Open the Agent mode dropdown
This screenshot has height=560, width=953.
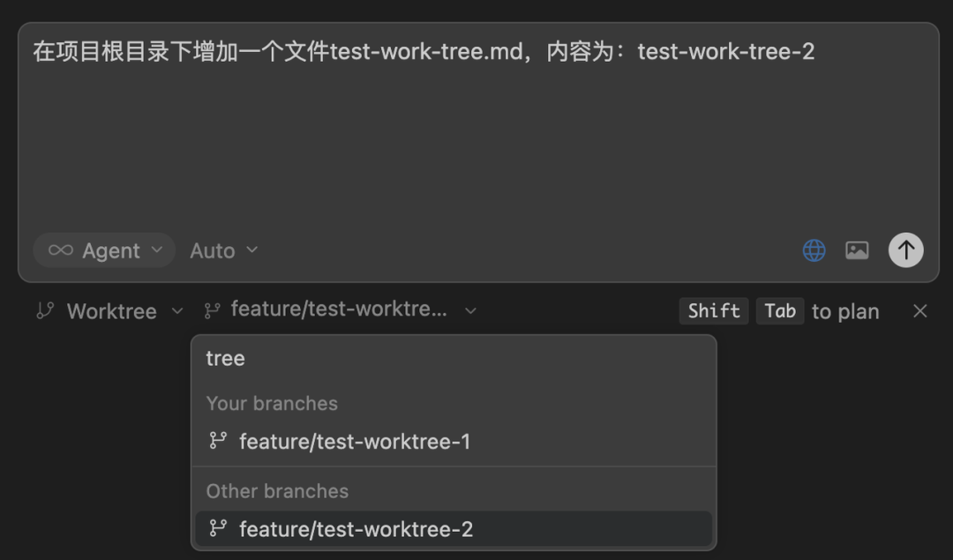point(105,250)
